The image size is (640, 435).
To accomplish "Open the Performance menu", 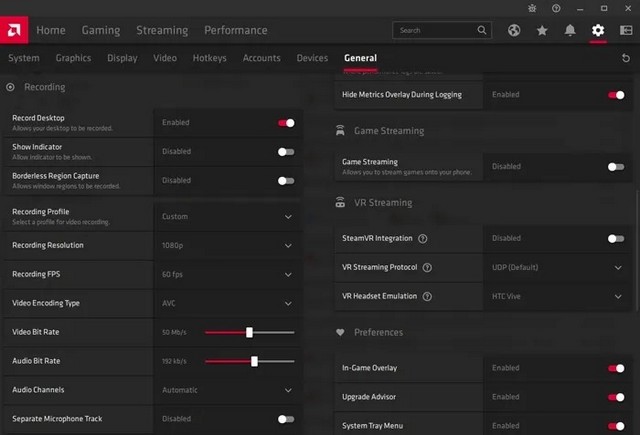I will click(236, 30).
